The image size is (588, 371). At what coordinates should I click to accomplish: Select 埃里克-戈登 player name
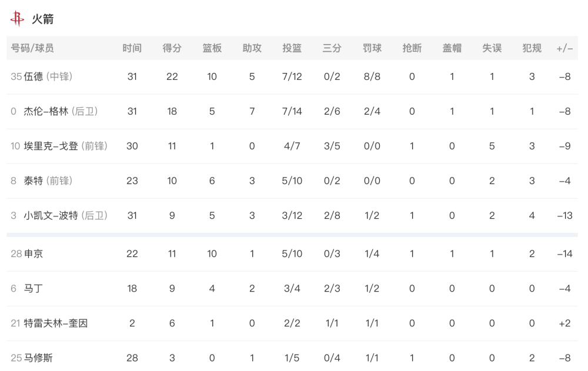[51, 146]
